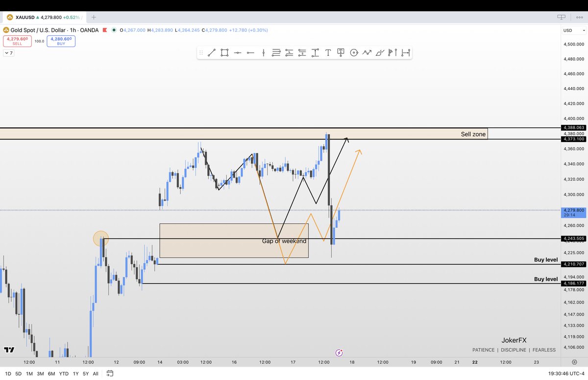The width and height of the screenshot is (588, 380).
Task: Click the Go to date calendar icon
Action: click(x=110, y=373)
